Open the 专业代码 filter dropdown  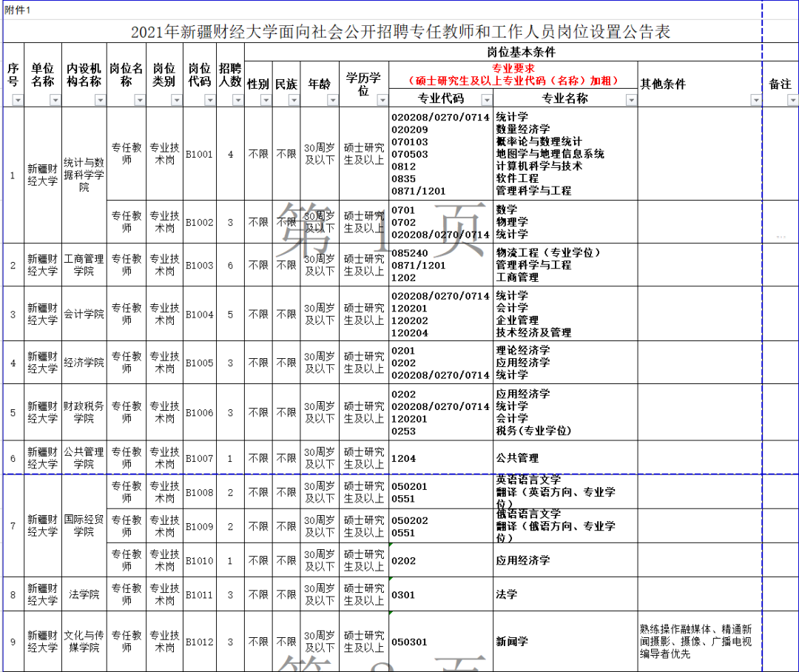point(487,100)
